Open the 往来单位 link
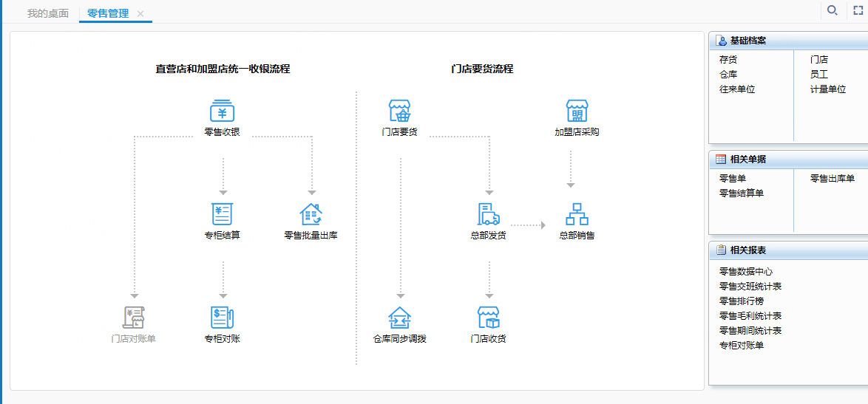The width and height of the screenshot is (868, 404). tap(737, 89)
